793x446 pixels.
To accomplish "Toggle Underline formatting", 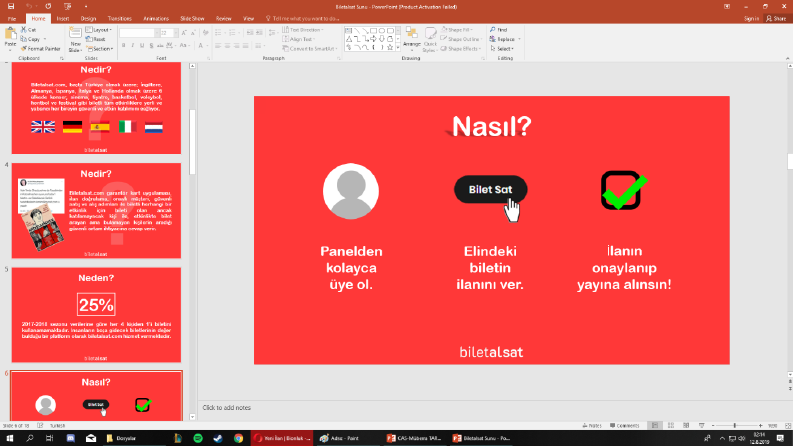I will point(142,46).
